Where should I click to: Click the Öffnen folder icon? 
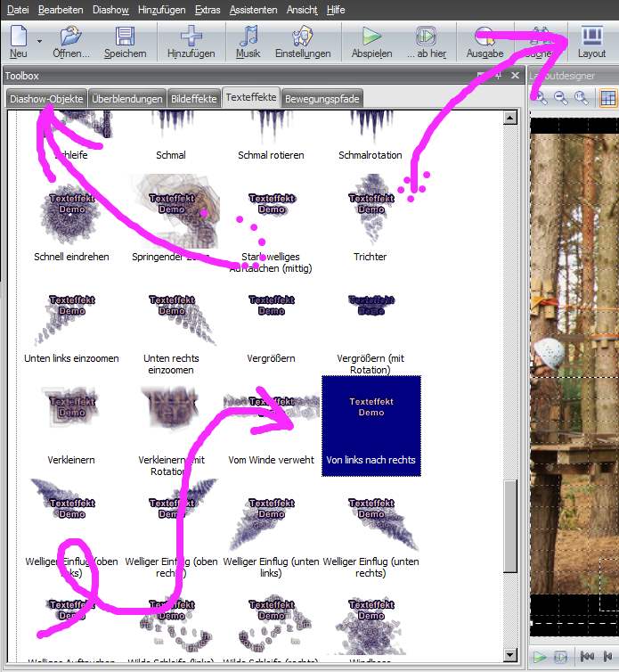click(71, 37)
